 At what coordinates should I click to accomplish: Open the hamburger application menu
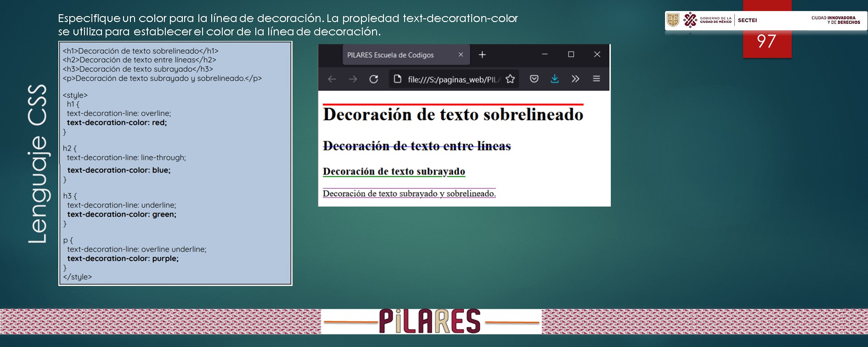[596, 79]
